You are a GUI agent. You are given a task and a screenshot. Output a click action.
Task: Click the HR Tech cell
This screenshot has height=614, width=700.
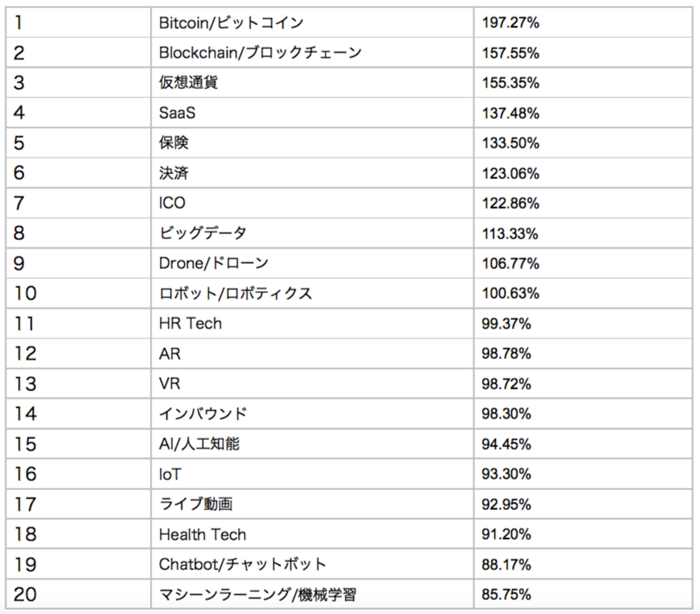[x=190, y=324]
